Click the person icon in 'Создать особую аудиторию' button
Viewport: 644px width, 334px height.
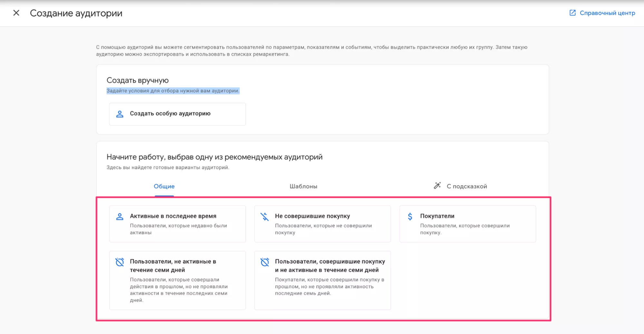point(120,113)
